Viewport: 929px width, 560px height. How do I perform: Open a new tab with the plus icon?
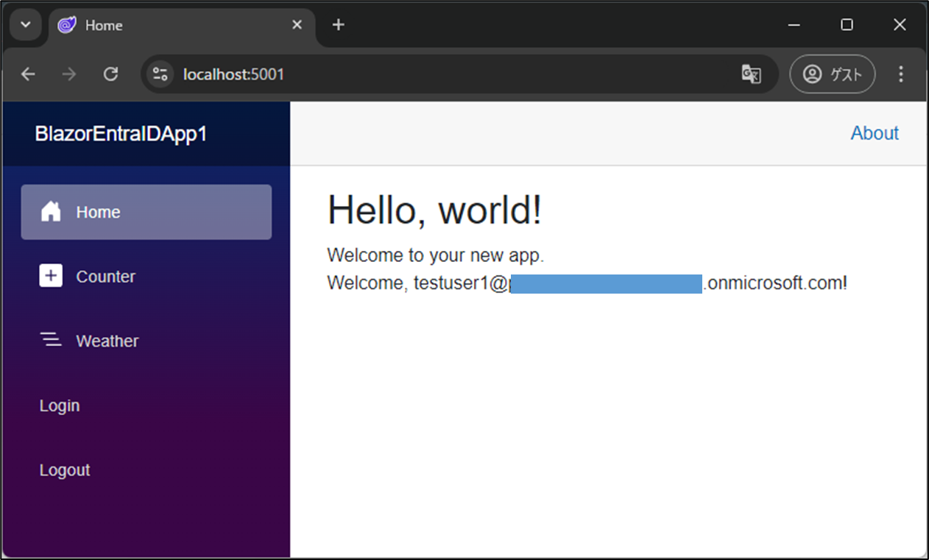click(x=338, y=24)
